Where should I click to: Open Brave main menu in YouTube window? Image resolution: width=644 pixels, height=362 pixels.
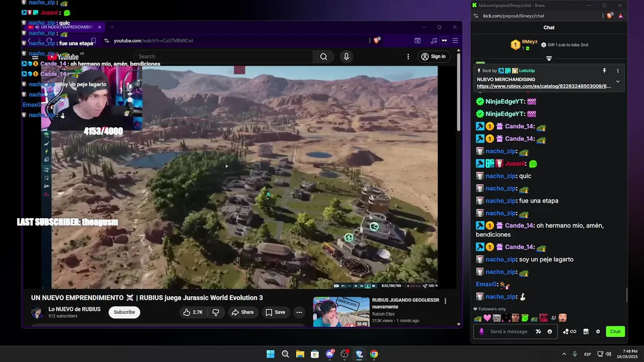tap(455, 40)
